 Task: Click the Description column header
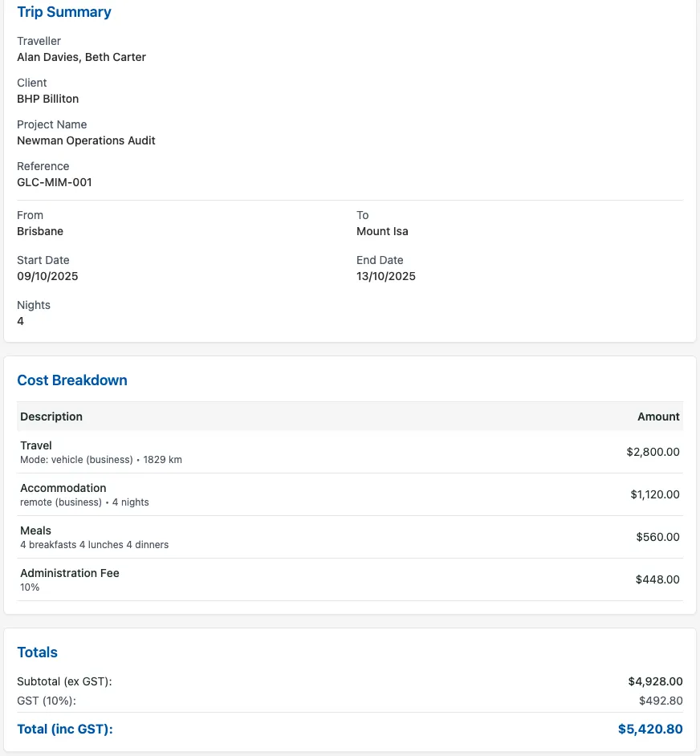click(x=51, y=417)
